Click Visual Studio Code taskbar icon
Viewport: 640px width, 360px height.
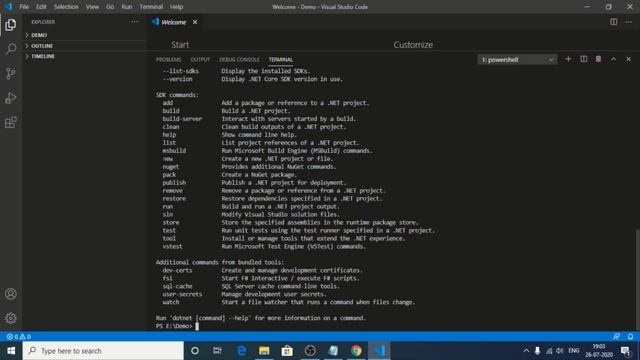[x=379, y=351]
